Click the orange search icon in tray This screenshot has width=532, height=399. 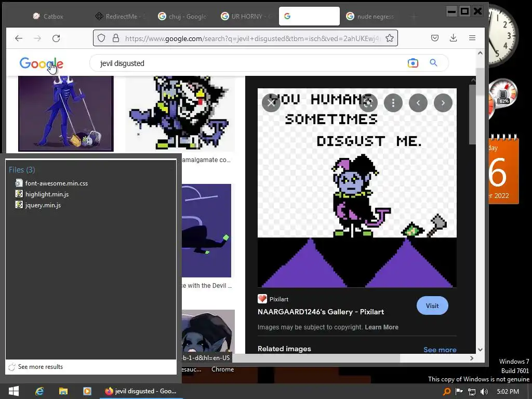pos(447,392)
